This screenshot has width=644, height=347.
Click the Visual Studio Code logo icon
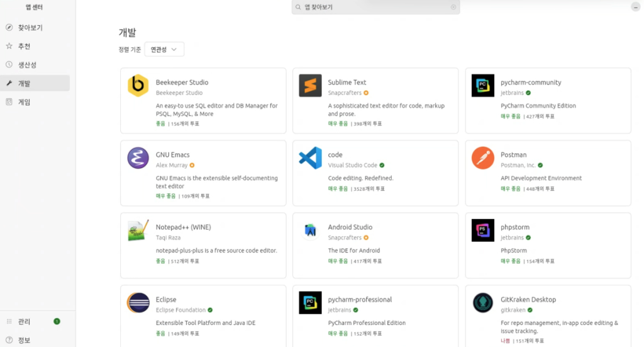tap(310, 158)
